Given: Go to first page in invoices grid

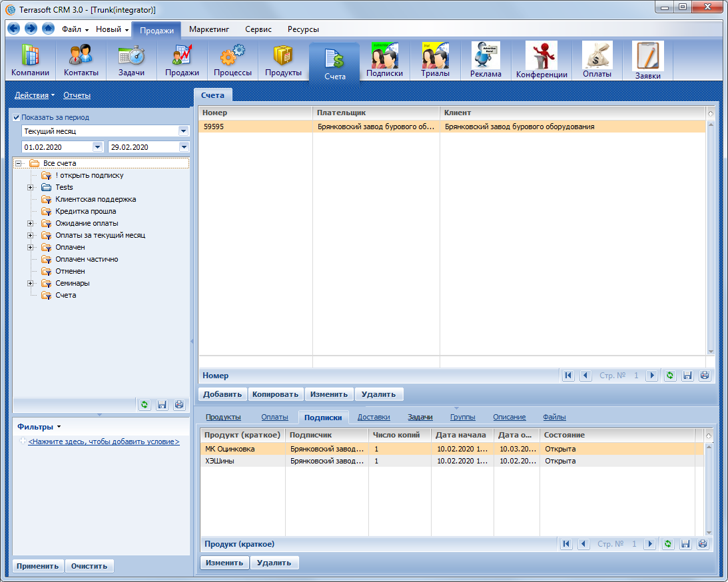Looking at the screenshot, I should click(x=568, y=376).
